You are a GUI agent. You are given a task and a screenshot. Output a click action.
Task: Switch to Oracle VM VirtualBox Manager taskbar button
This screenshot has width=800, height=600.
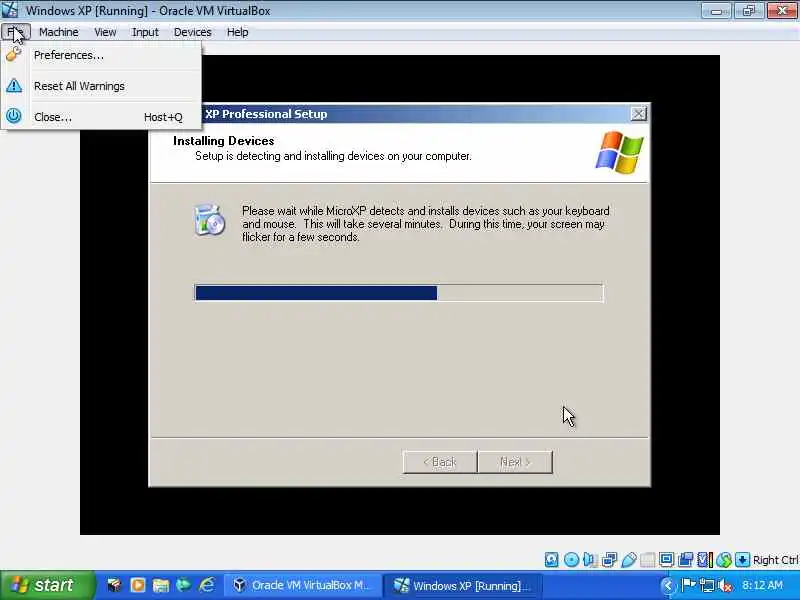point(303,585)
